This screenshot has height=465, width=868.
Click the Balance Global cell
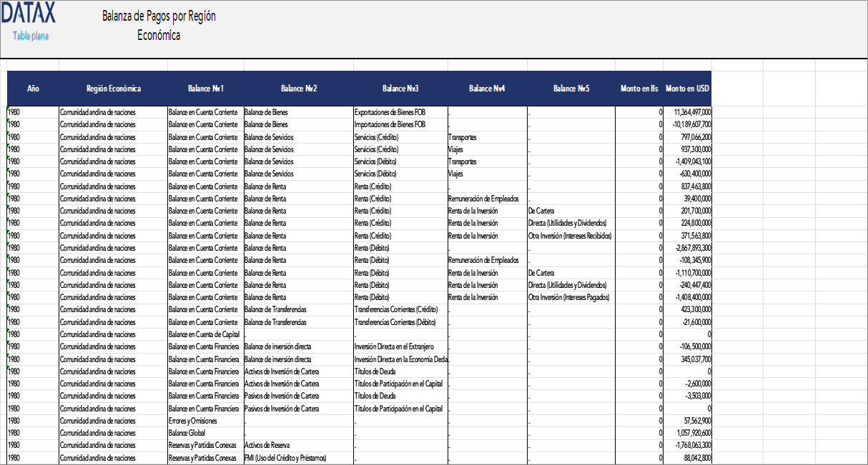(x=185, y=433)
